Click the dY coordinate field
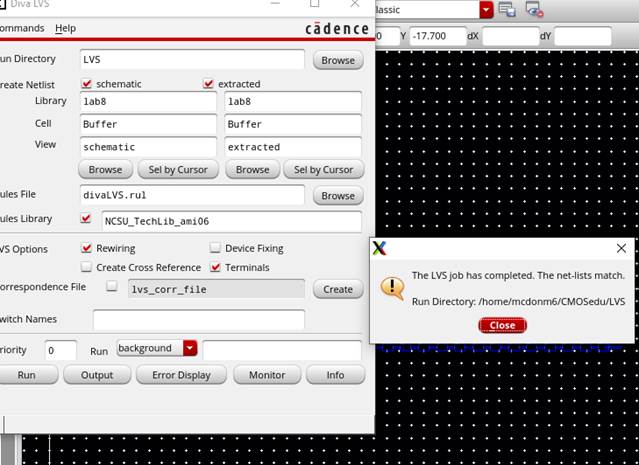 [583, 36]
